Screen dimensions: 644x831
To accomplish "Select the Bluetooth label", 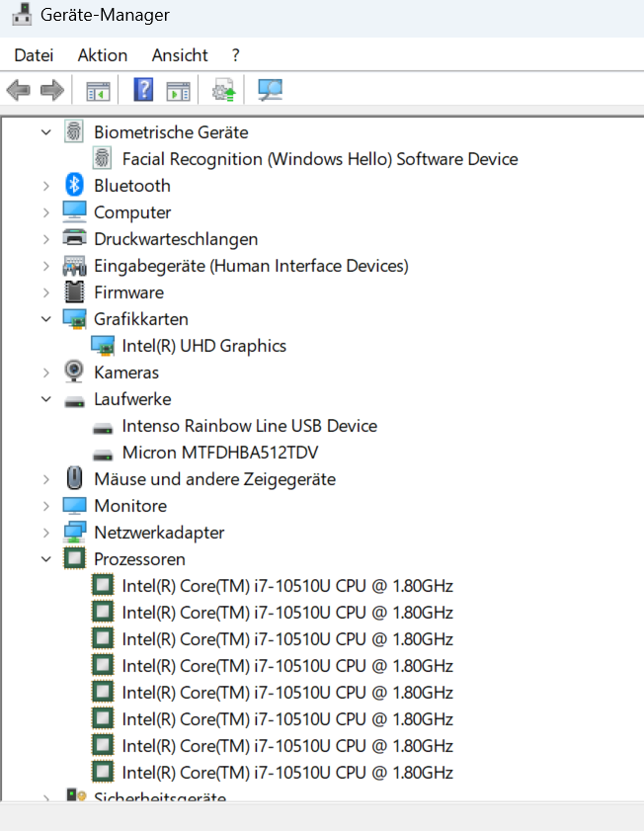I will (132, 186).
